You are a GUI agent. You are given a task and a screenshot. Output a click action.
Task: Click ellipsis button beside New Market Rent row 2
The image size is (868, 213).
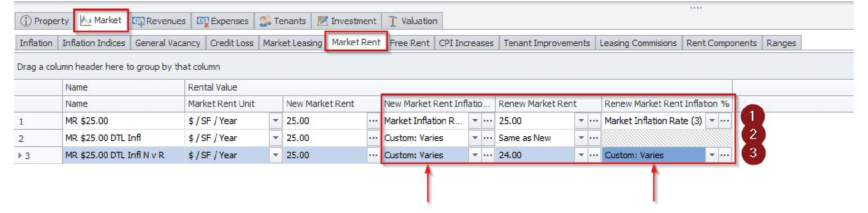(x=373, y=138)
